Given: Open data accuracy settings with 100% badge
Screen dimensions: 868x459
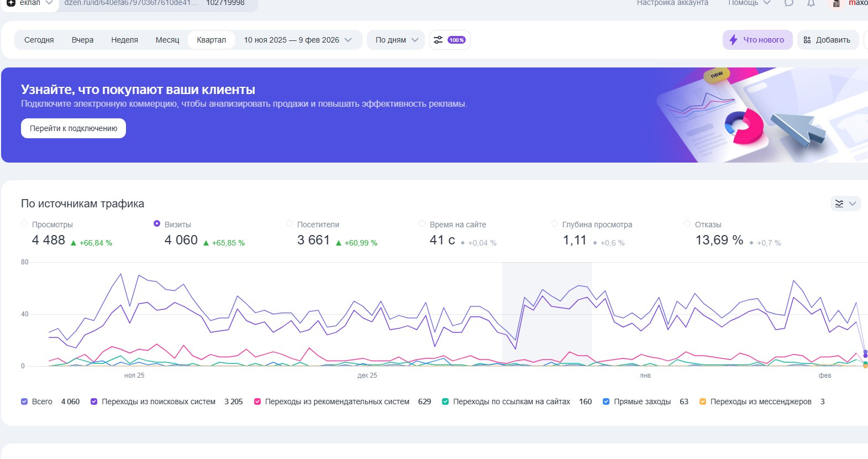Looking at the screenshot, I should (450, 40).
